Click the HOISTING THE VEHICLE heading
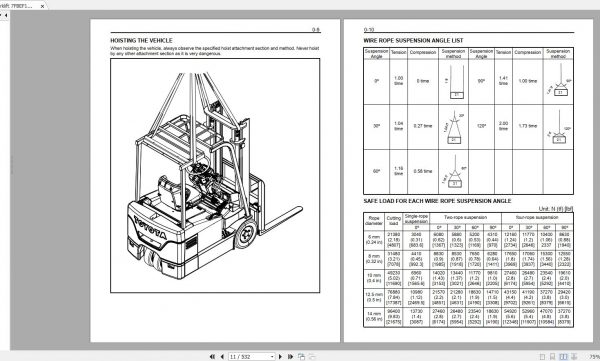 (141, 41)
